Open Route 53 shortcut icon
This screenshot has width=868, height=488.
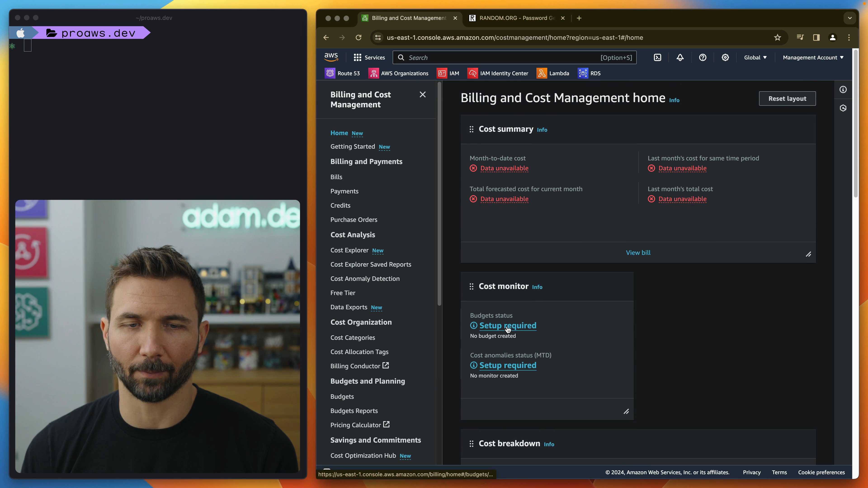tap(330, 73)
